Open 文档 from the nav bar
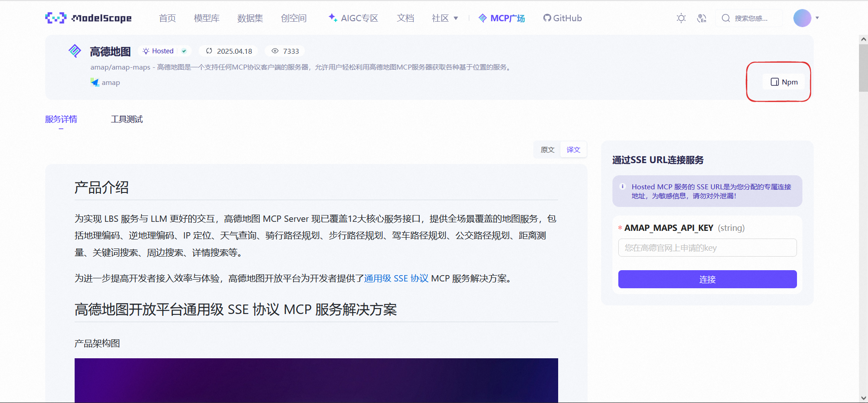868x403 pixels. pos(405,18)
